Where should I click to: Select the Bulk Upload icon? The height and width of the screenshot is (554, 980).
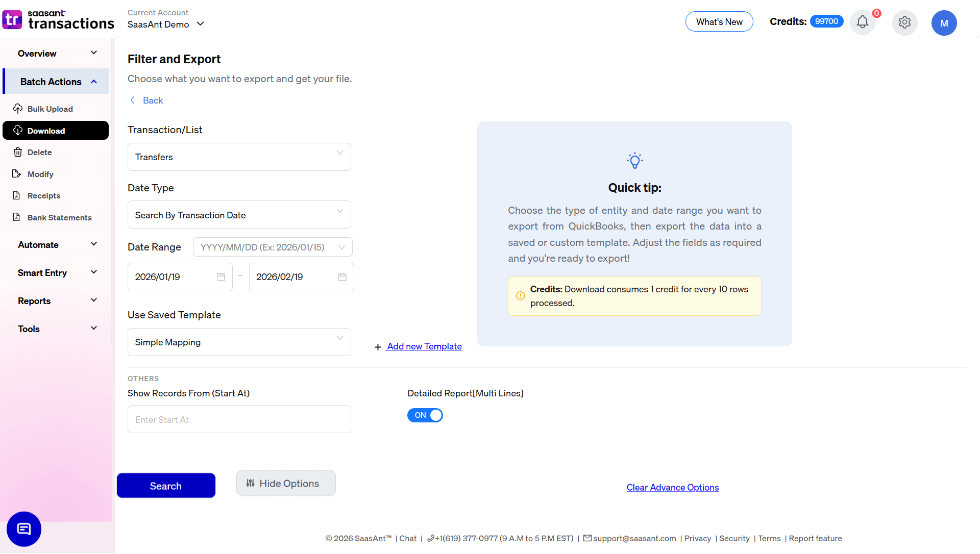pyautogui.click(x=18, y=109)
